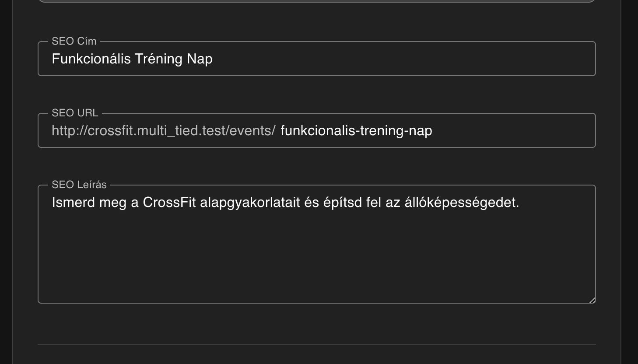
Task: Place cursor on "Tréning" in the title
Action: coord(158,59)
